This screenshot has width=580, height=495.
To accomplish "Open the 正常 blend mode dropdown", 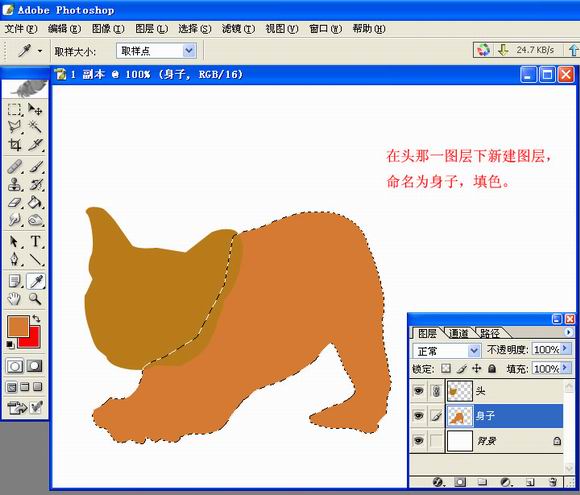I will tap(446, 350).
